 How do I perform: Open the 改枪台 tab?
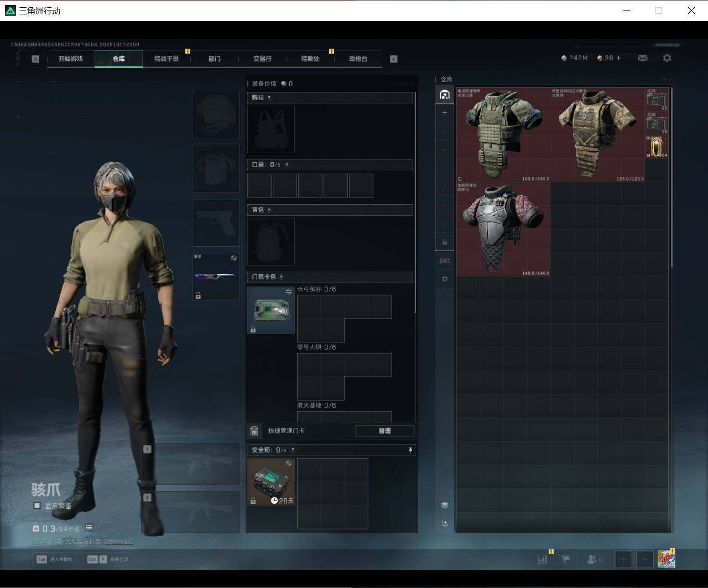click(358, 59)
